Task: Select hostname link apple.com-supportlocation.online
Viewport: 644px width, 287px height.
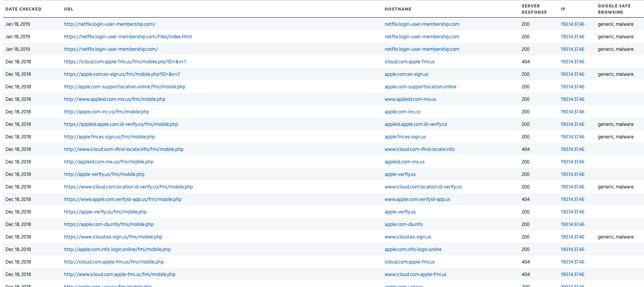Action: [421, 87]
